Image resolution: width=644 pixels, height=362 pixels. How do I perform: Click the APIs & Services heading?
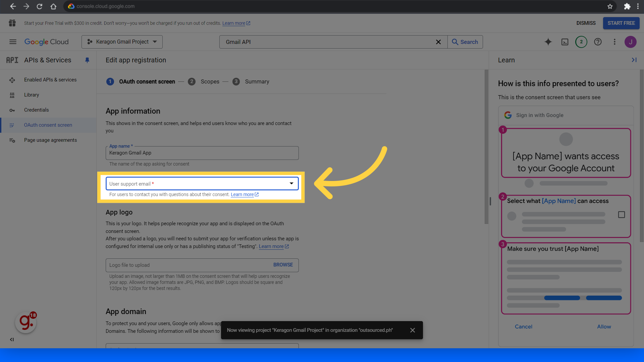(48, 60)
